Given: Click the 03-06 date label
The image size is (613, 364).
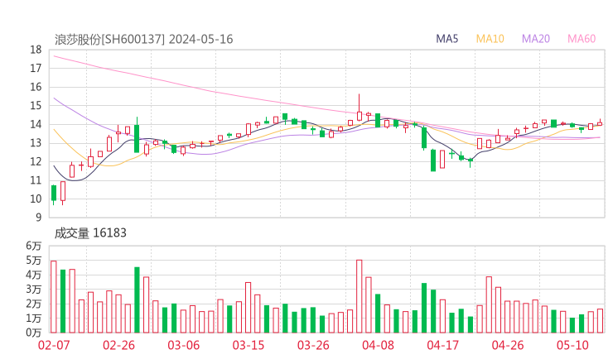Looking at the screenshot, I should [x=183, y=345].
